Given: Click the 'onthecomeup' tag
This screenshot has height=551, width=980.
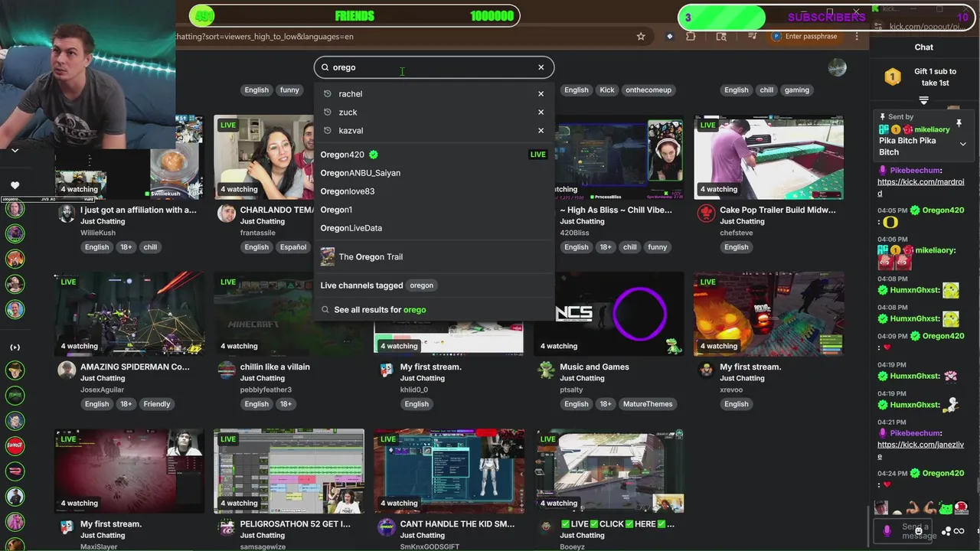Looking at the screenshot, I should [x=648, y=90].
